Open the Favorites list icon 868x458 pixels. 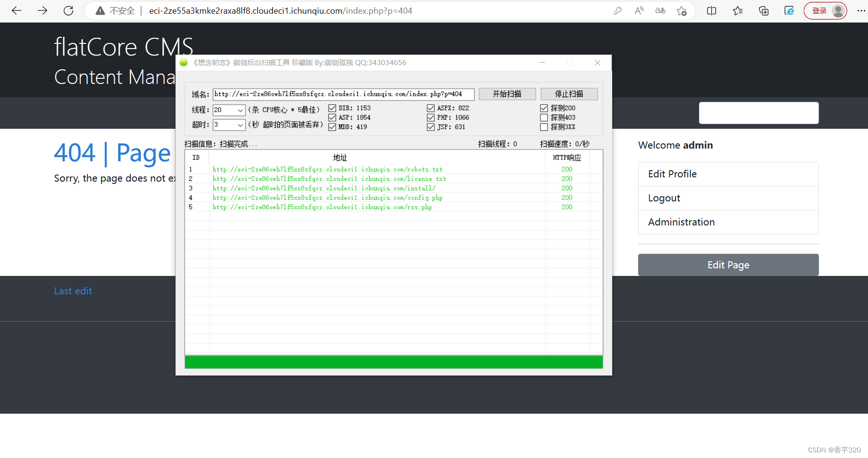point(738,11)
